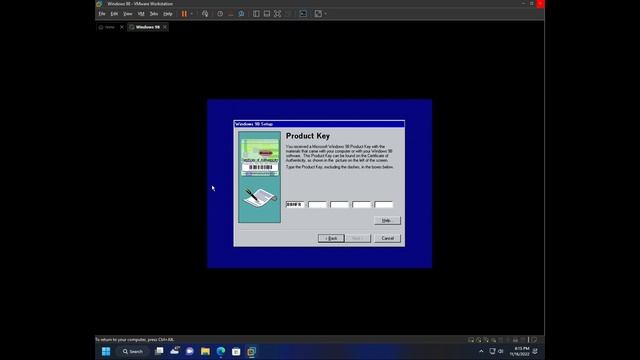640x360 pixels.
Task: Click the VMware hard disk status icon
Action: tap(471, 340)
